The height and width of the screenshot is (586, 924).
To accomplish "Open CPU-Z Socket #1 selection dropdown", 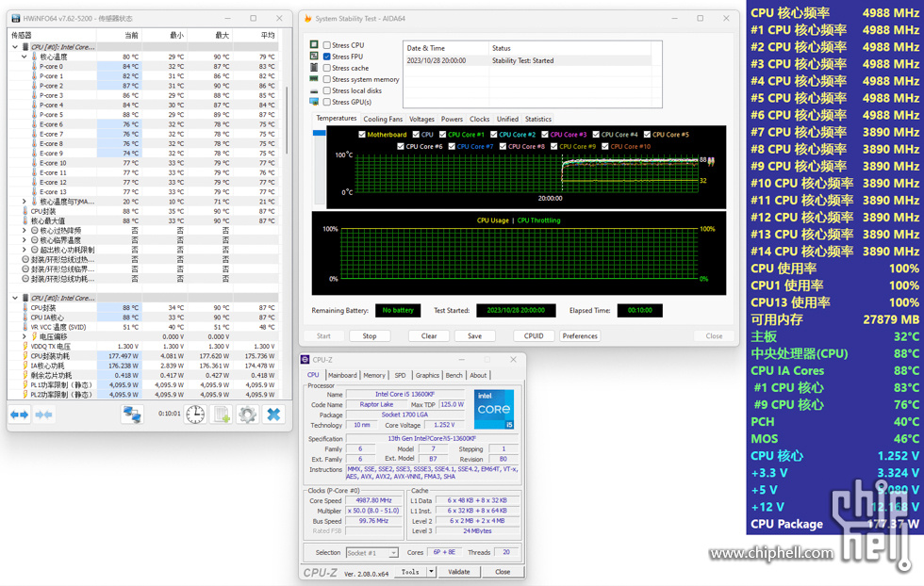I will [394, 553].
